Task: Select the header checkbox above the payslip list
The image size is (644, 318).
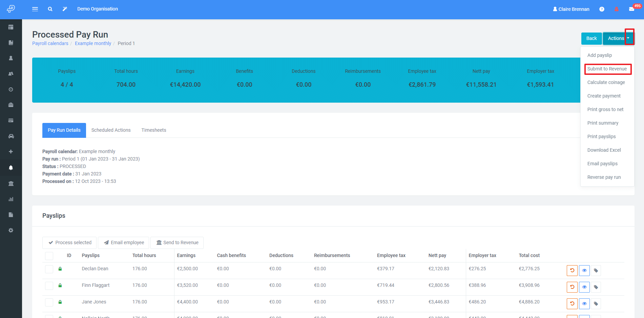Action: tap(49, 256)
